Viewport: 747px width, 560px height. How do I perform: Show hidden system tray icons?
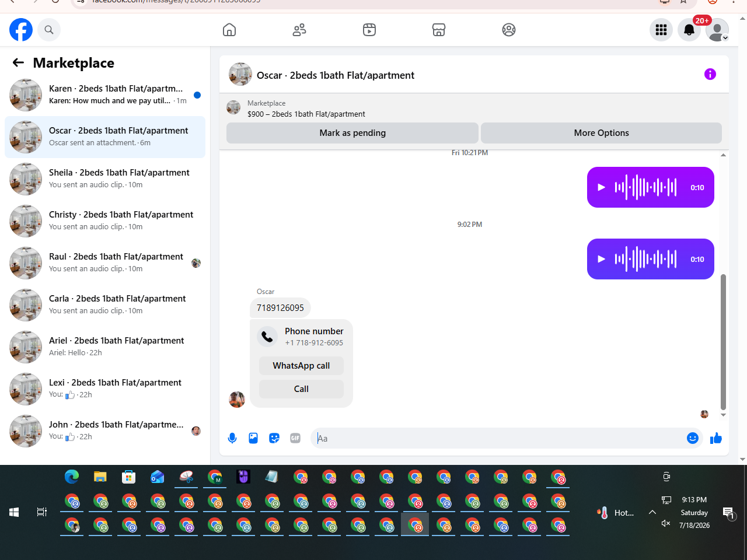click(652, 512)
